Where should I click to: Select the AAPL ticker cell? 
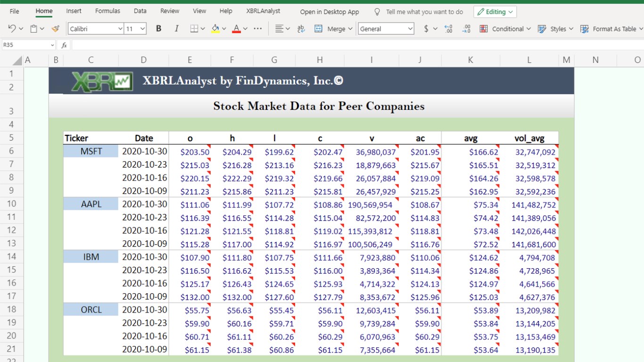tap(91, 205)
